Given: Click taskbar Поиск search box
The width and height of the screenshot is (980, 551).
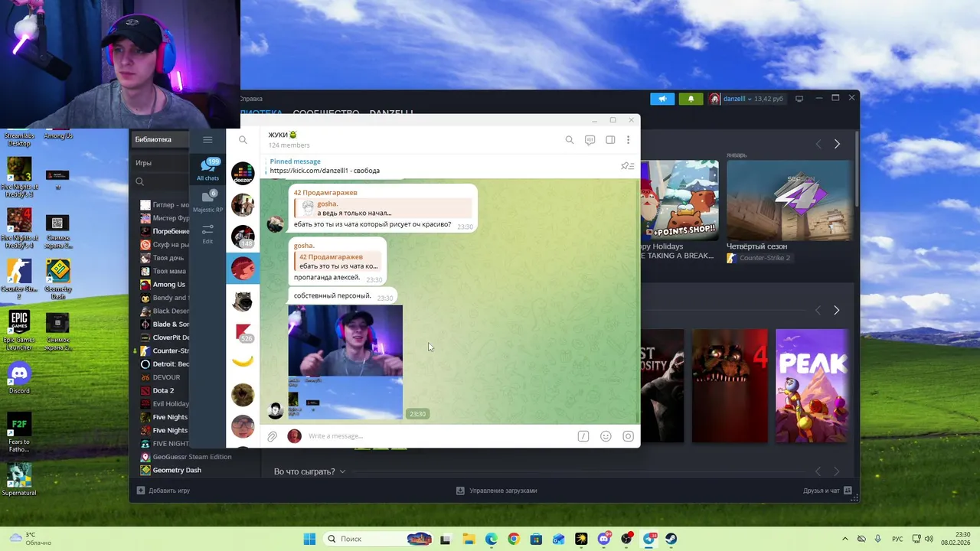Looking at the screenshot, I should click(377, 539).
